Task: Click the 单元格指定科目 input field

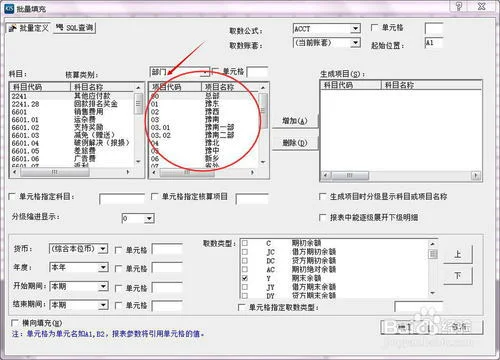Action: [x=122, y=199]
